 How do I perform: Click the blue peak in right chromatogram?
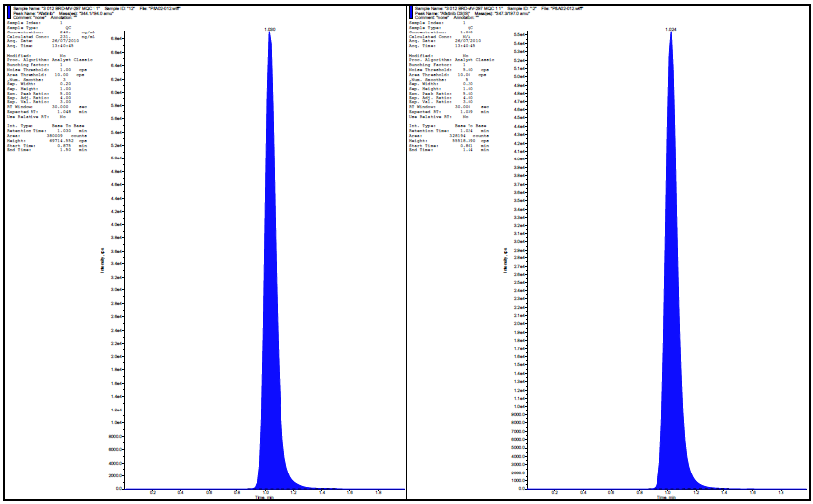click(x=671, y=345)
